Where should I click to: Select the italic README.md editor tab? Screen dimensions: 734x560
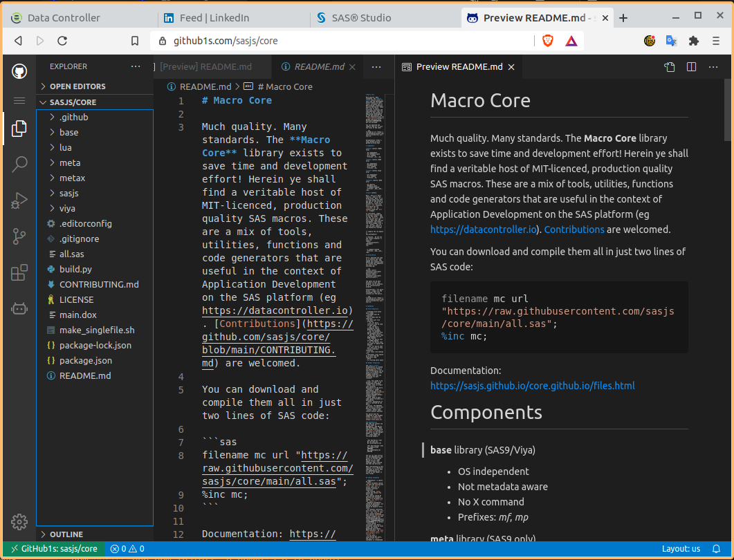pos(318,67)
